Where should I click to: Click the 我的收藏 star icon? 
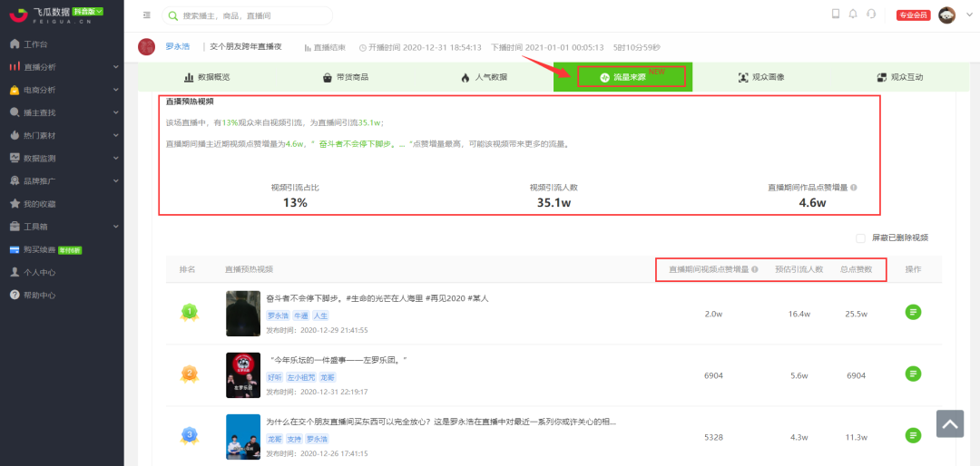pos(15,204)
